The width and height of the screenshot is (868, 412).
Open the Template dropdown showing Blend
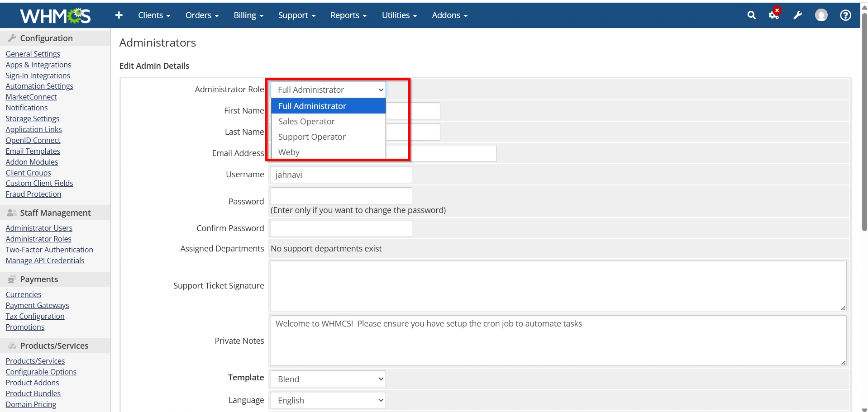point(328,379)
